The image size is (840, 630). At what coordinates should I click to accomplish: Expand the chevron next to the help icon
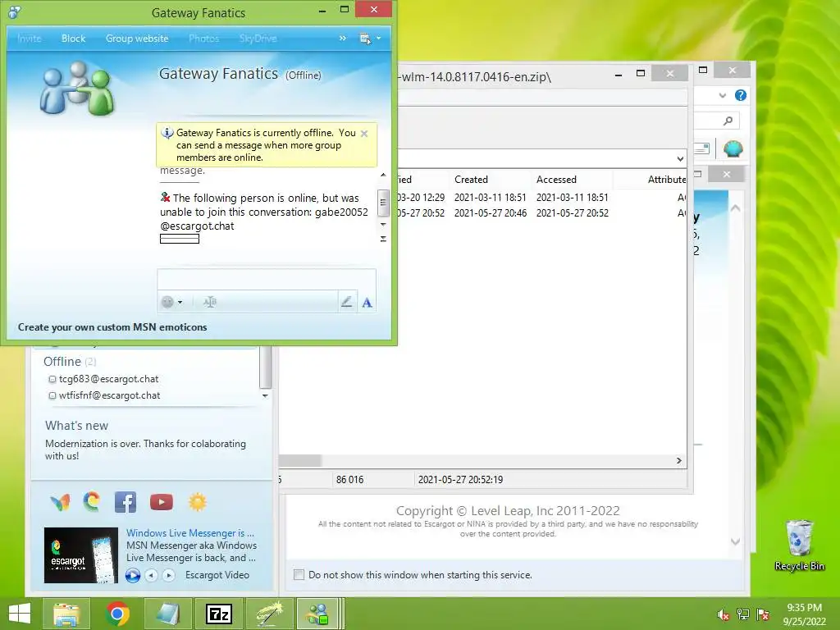tap(723, 96)
